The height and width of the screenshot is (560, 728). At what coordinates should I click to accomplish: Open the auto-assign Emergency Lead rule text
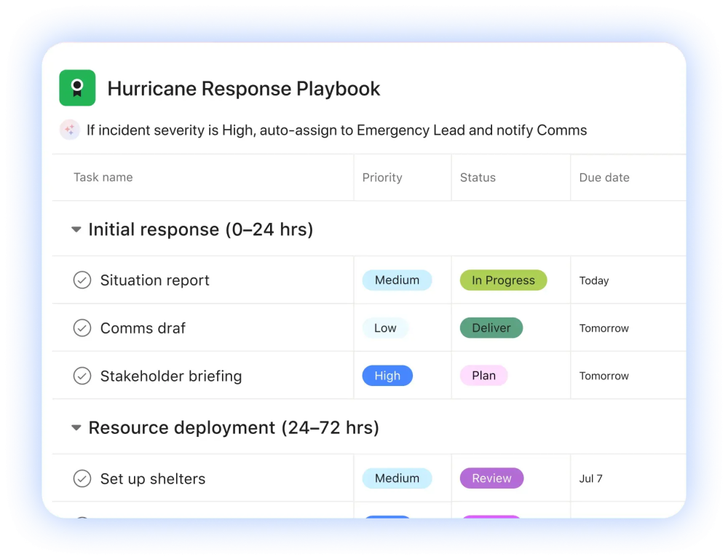(336, 130)
